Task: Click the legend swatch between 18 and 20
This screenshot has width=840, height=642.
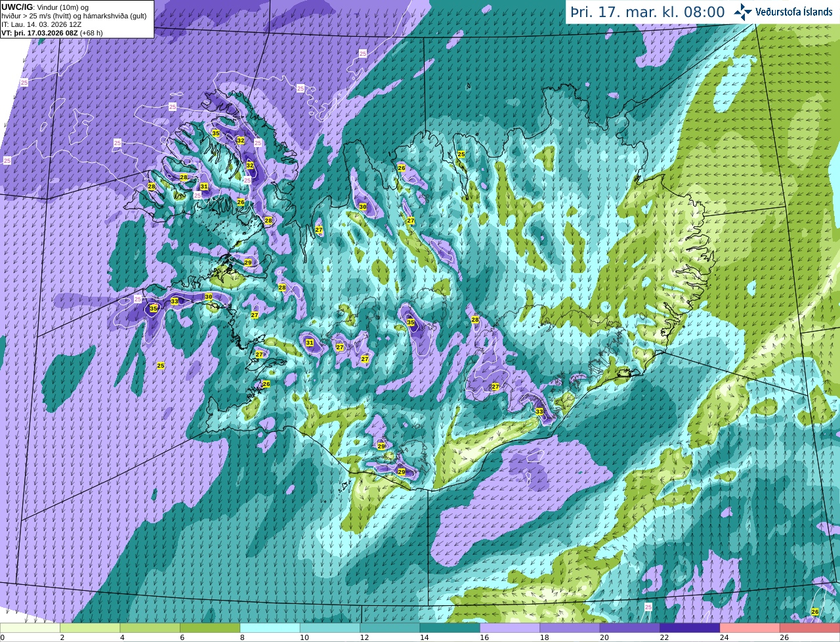Action: [570, 628]
